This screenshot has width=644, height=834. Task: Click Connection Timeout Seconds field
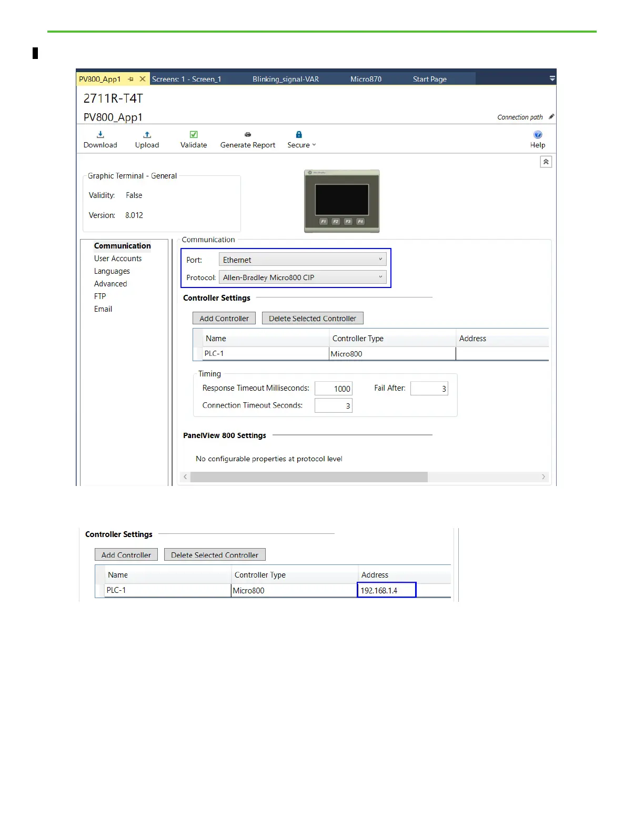tap(334, 405)
